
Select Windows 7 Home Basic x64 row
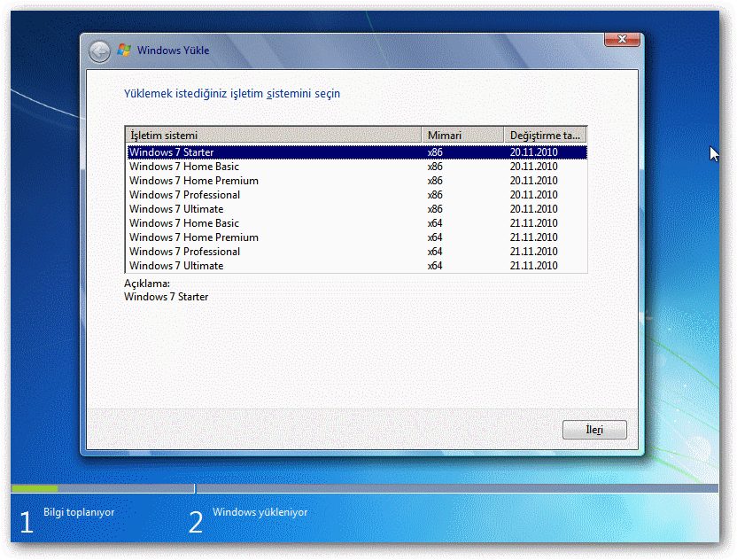tap(357, 223)
